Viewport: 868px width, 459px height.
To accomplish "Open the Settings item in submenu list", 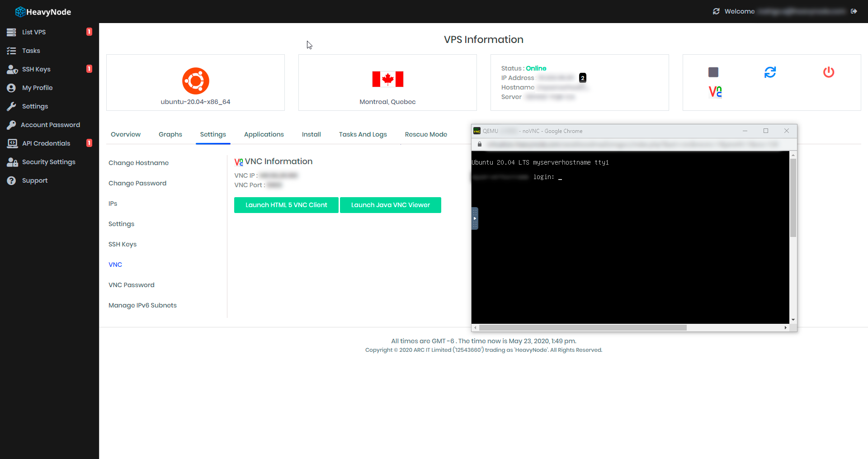I will [121, 224].
